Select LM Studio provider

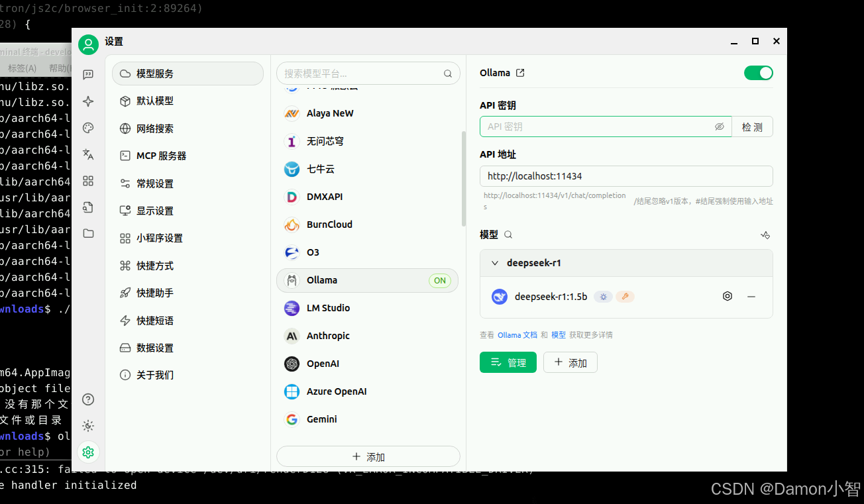[x=367, y=308]
